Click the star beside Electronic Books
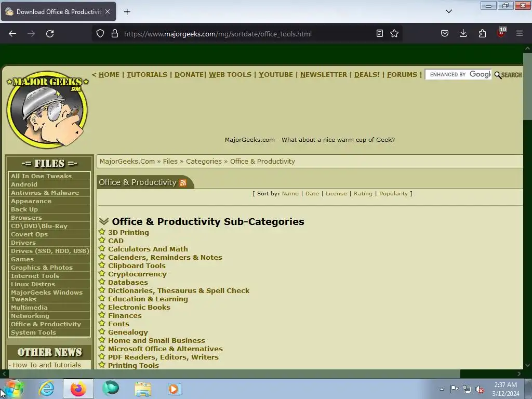 (102, 307)
